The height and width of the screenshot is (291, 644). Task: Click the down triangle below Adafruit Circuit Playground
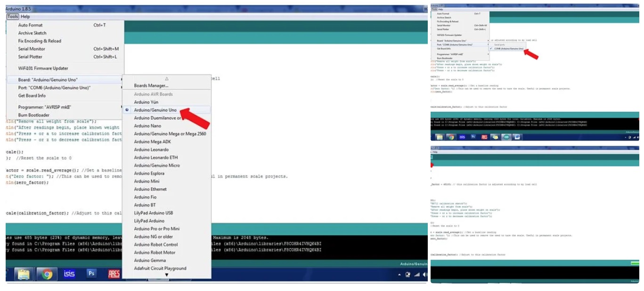(x=166, y=274)
